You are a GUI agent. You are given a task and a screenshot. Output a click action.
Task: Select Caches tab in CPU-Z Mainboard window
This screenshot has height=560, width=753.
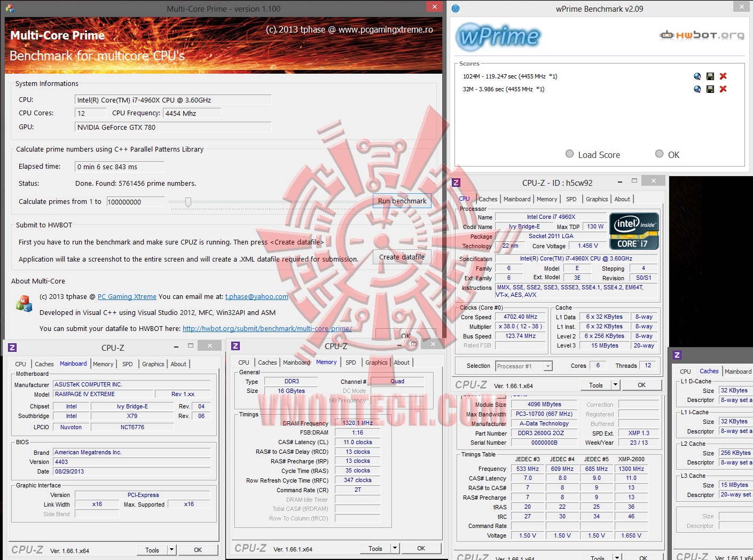(44, 364)
